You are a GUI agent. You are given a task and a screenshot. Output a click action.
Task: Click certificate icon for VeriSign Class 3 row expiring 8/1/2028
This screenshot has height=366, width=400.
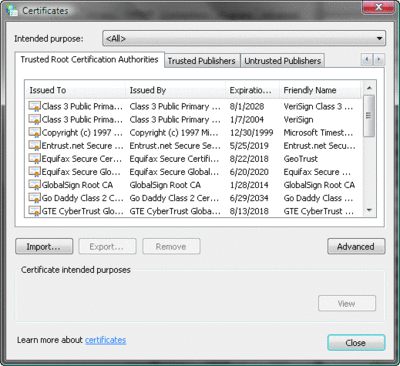point(34,106)
